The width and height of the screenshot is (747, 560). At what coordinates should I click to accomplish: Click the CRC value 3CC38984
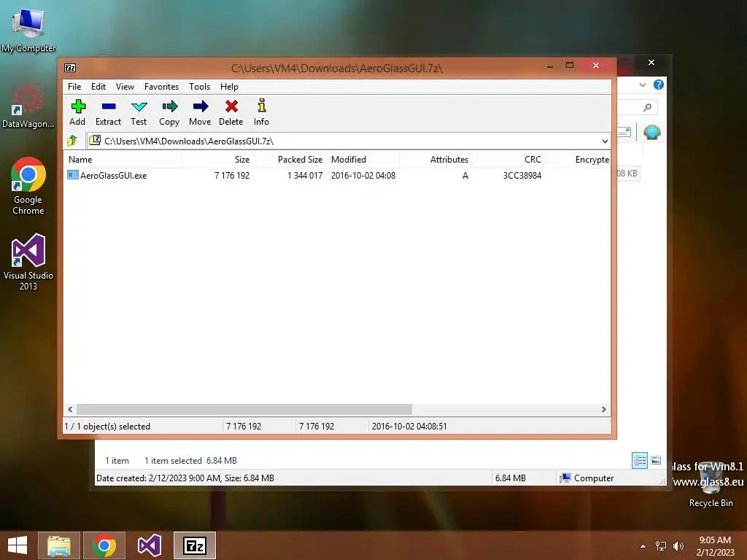[x=522, y=175]
